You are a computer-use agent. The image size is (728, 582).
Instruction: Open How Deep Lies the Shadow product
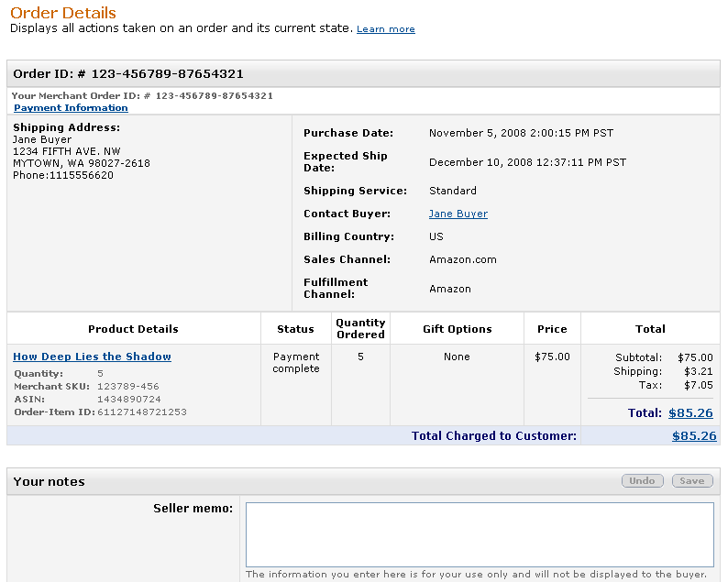[x=92, y=357]
